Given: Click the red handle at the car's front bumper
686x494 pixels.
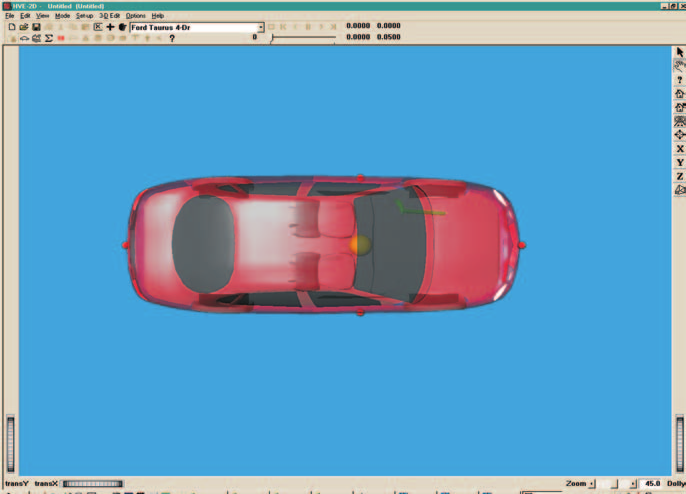Looking at the screenshot, I should (522, 245).
